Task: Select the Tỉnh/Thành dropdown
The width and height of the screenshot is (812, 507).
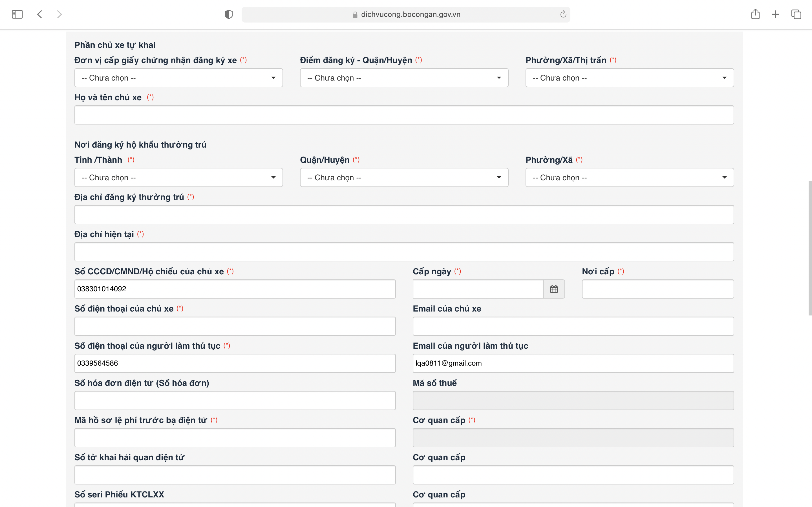Action: (x=178, y=177)
